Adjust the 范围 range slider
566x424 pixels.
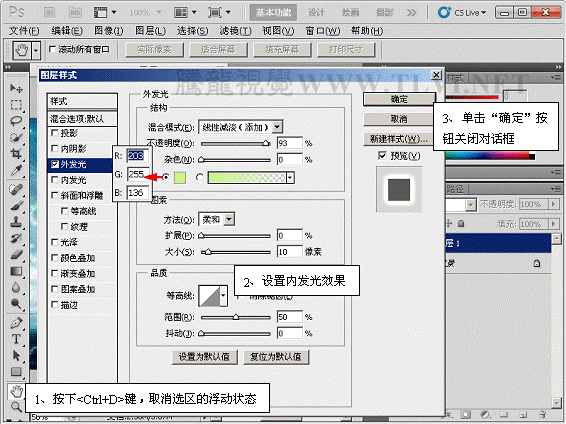[x=236, y=317]
